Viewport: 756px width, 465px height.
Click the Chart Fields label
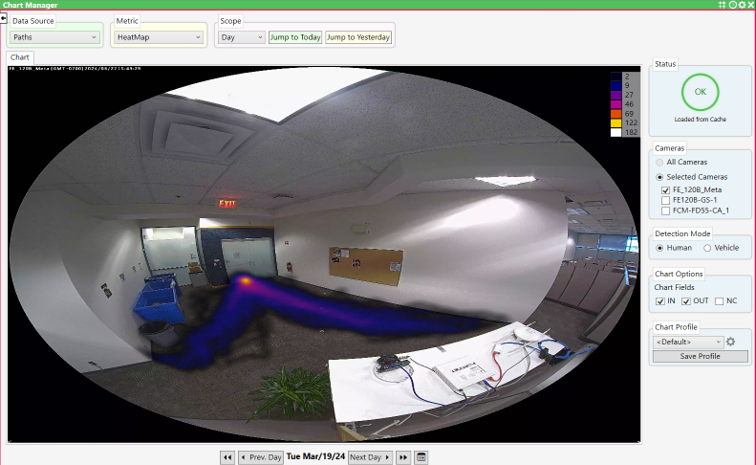click(674, 287)
